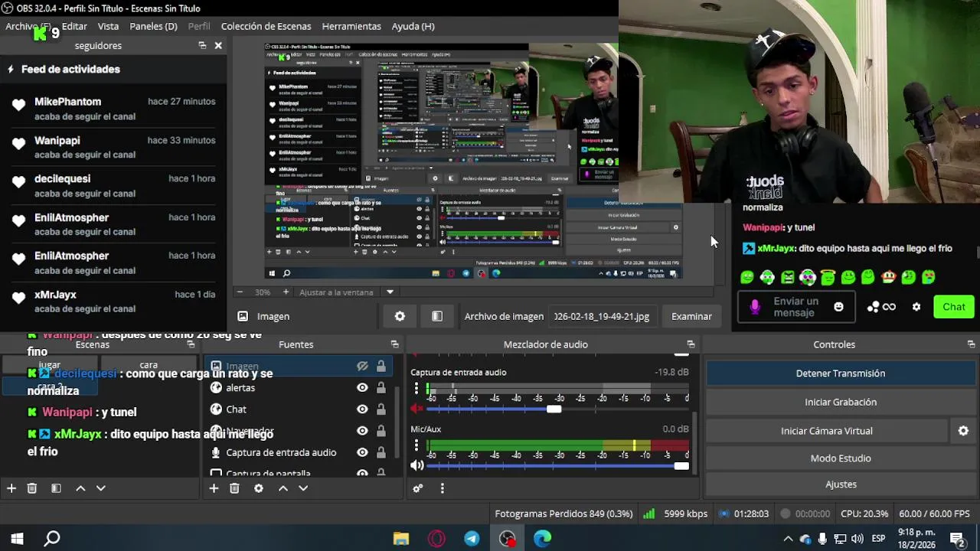Open scene filters icon in Escenas toolbar
980x551 pixels.
pos(56,488)
